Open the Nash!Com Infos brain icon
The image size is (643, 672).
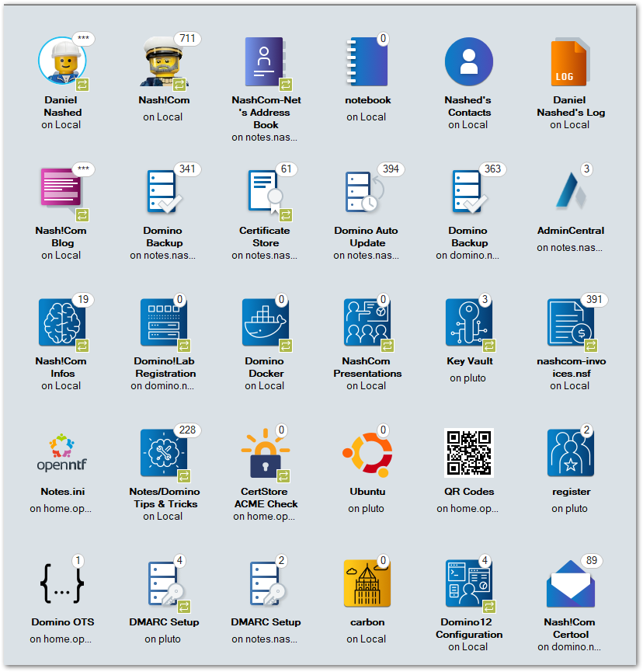pyautogui.click(x=61, y=322)
